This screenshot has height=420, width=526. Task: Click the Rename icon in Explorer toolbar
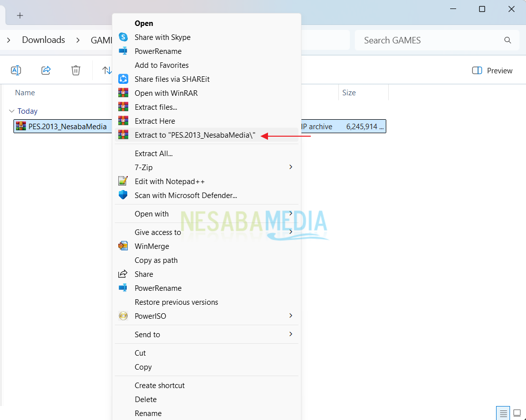click(16, 70)
